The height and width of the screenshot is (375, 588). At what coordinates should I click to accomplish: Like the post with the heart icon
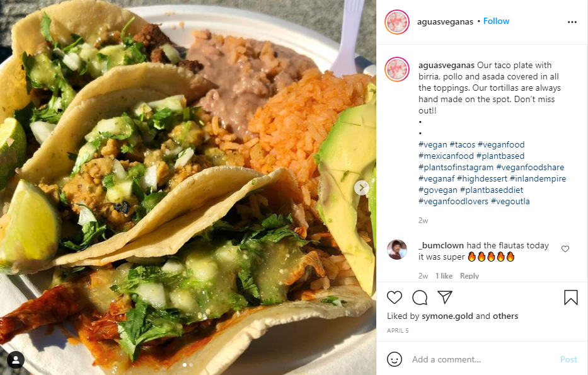tap(394, 297)
